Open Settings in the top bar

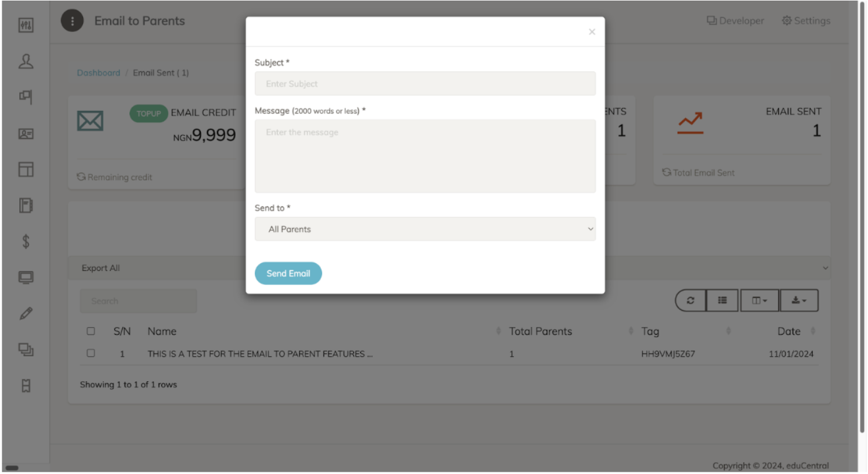pos(806,21)
